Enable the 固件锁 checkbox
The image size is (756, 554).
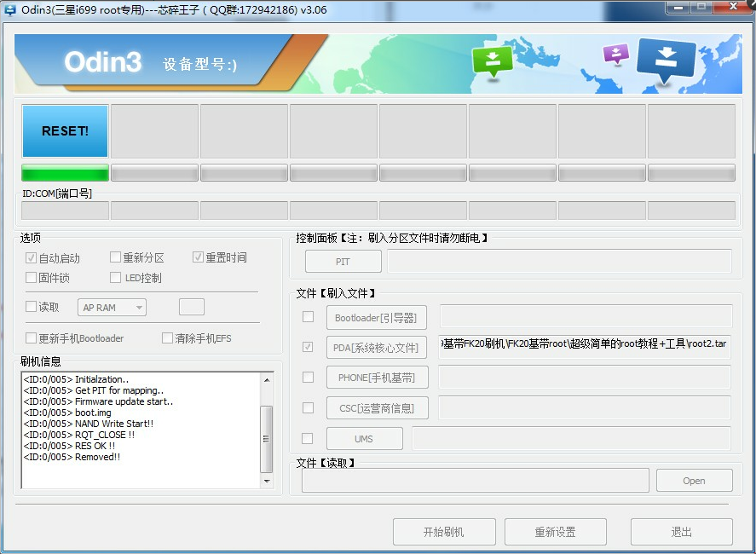(x=31, y=277)
